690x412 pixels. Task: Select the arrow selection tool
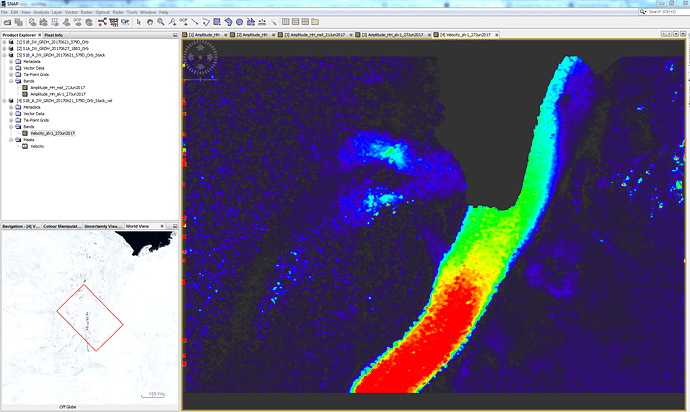[139, 22]
